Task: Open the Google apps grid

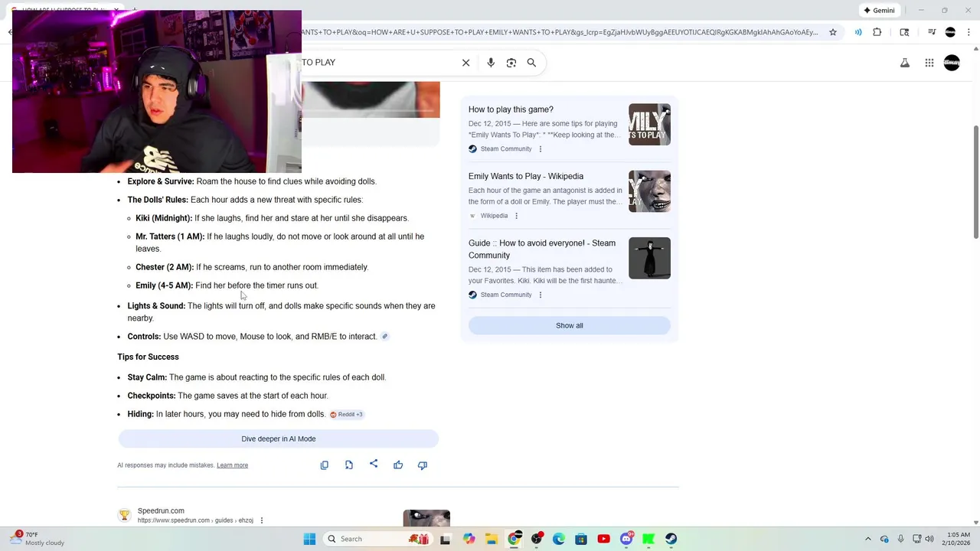Action: point(929,63)
